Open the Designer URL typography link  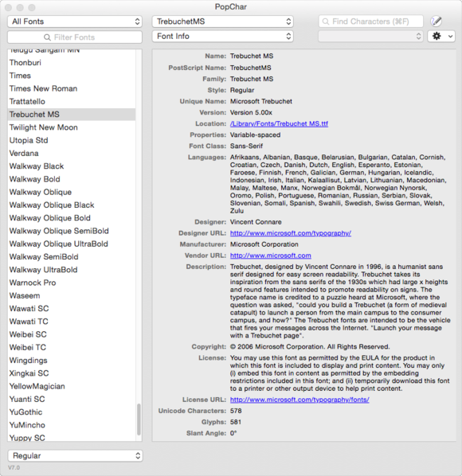click(x=291, y=233)
